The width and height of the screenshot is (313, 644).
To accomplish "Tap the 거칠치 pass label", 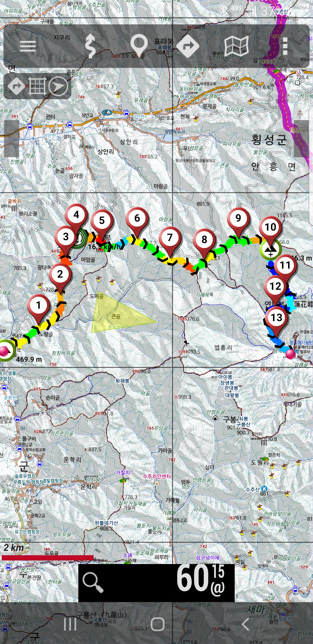I will (x=123, y=473).
